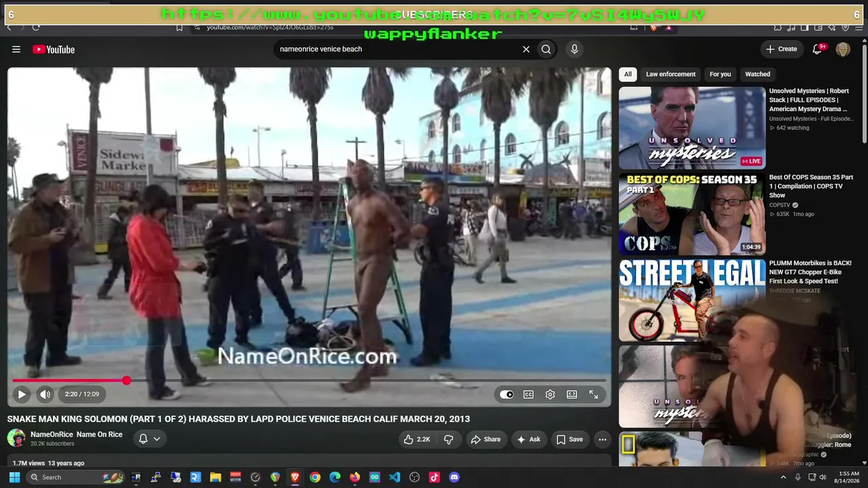Dislike this video

tap(448, 439)
